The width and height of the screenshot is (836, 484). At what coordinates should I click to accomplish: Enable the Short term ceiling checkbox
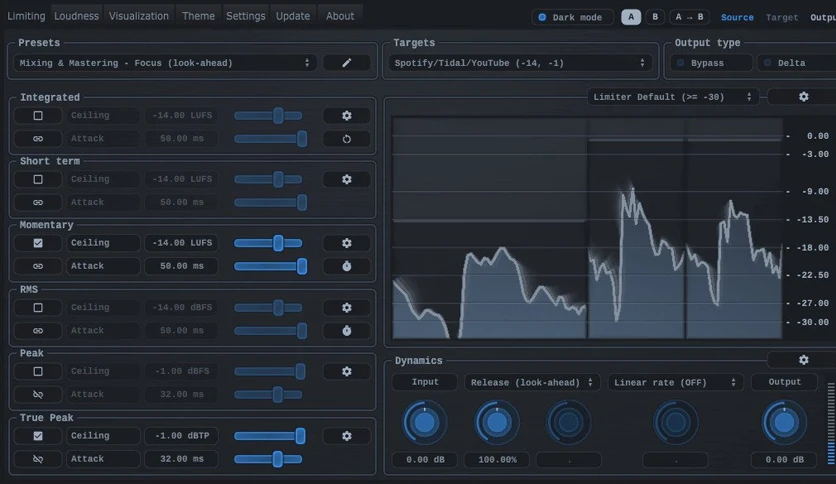(38, 179)
